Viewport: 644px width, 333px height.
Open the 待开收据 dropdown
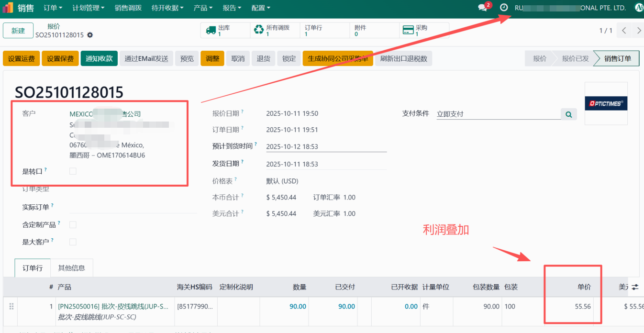pyautogui.click(x=167, y=7)
